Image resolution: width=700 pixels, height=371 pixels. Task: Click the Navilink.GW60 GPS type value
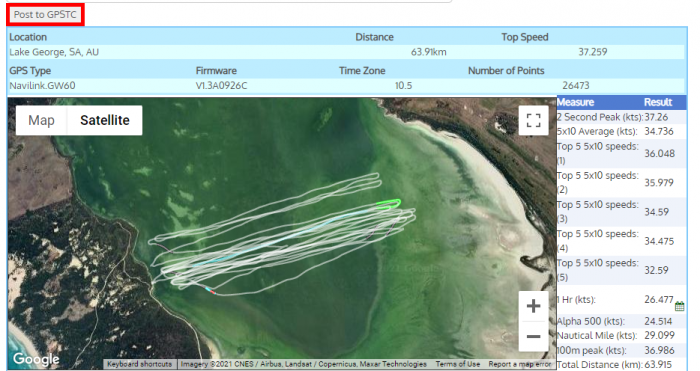click(42, 86)
